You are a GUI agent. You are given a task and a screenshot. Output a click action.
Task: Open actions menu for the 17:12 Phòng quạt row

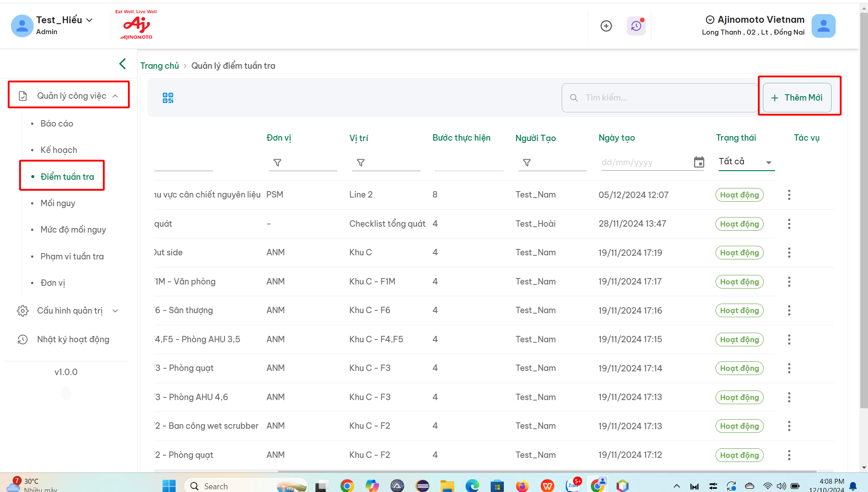click(789, 455)
